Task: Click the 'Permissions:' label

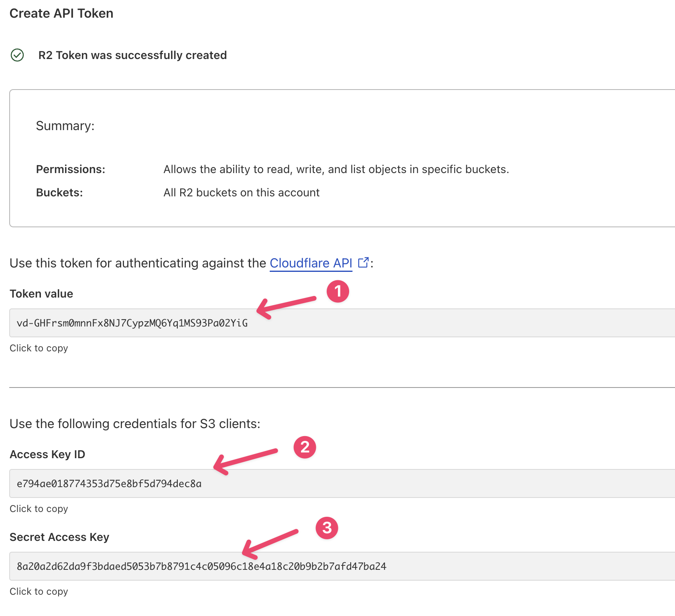Action: [71, 169]
